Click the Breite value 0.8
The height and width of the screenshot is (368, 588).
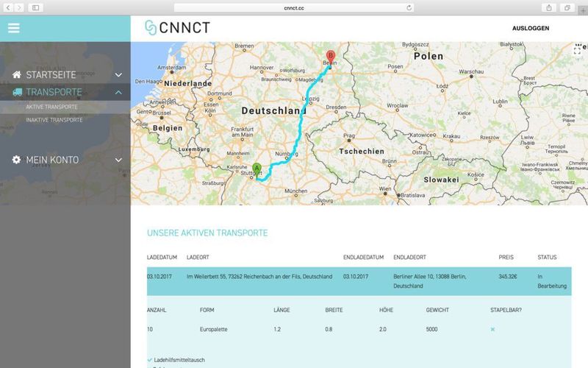pyautogui.click(x=329, y=329)
